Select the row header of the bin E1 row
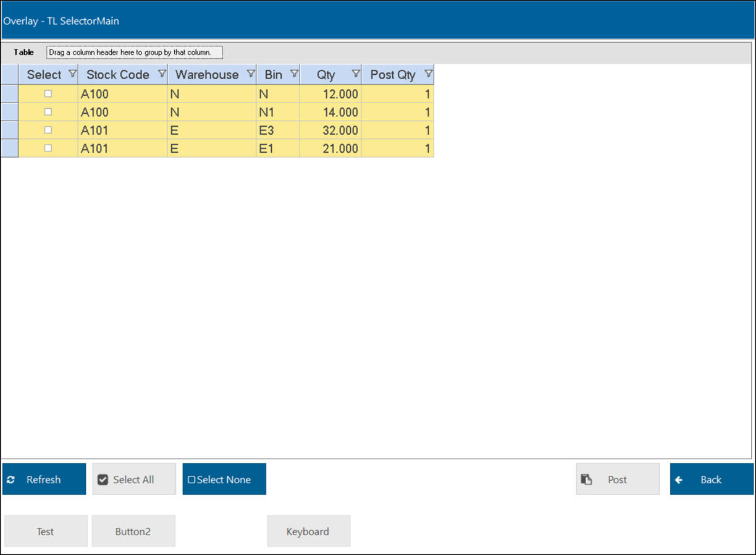756x555 pixels. point(9,148)
